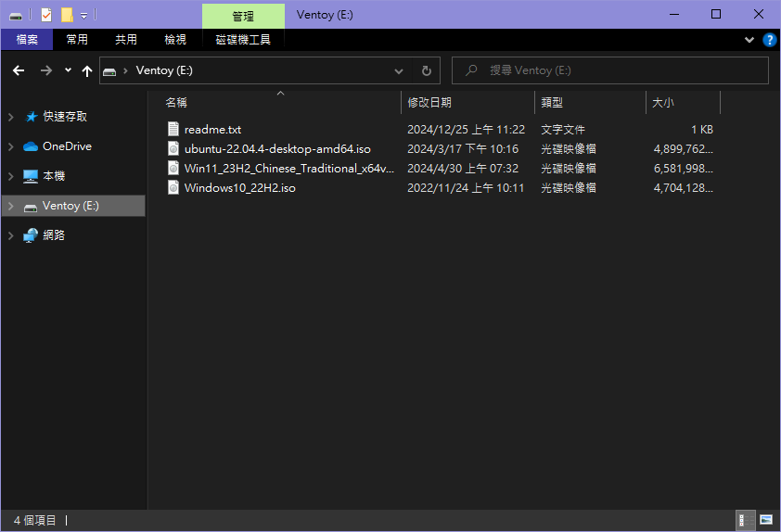
Task: Select the Windows10_22H2.iso file
Action: 239,187
